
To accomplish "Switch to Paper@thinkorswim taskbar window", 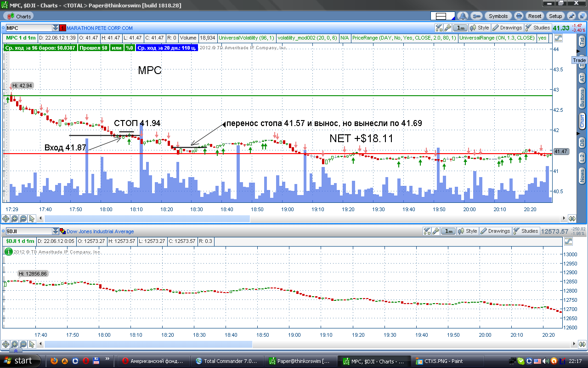I will point(301,361).
